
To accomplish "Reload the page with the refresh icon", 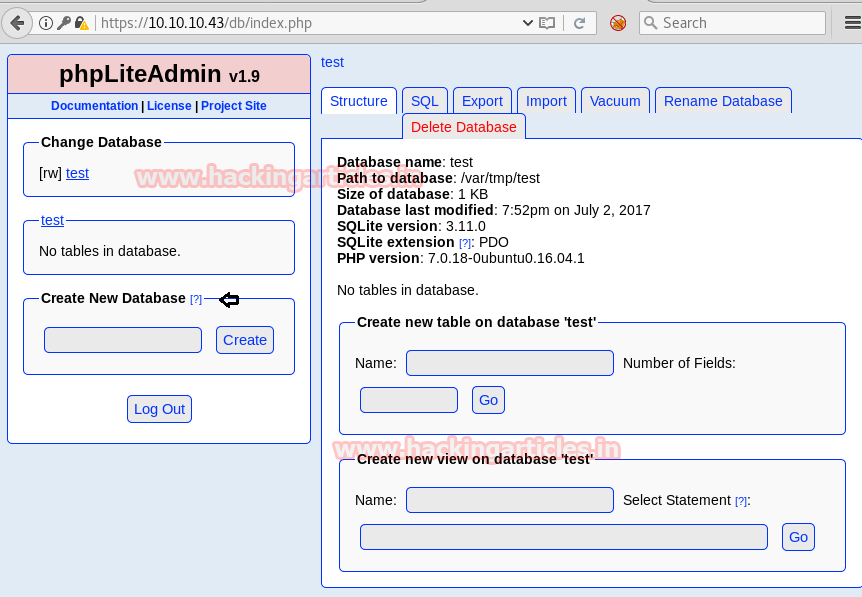I will [x=579, y=23].
